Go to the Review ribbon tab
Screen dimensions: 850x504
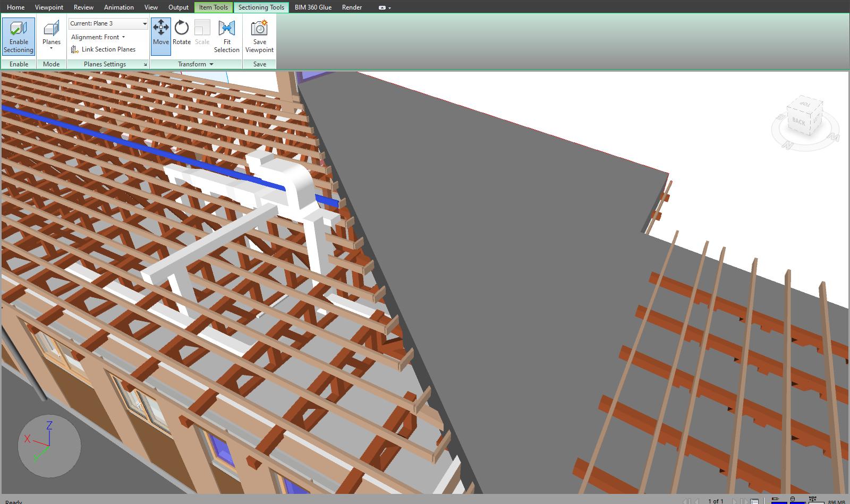[83, 7]
